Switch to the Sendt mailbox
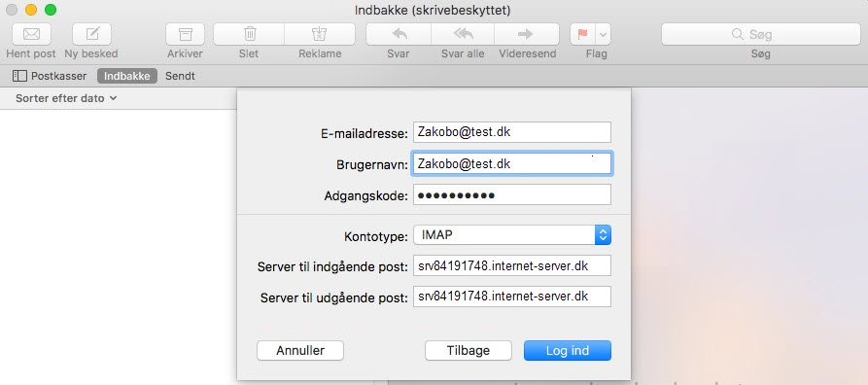Screen dimensions: 868x385 (x=180, y=76)
